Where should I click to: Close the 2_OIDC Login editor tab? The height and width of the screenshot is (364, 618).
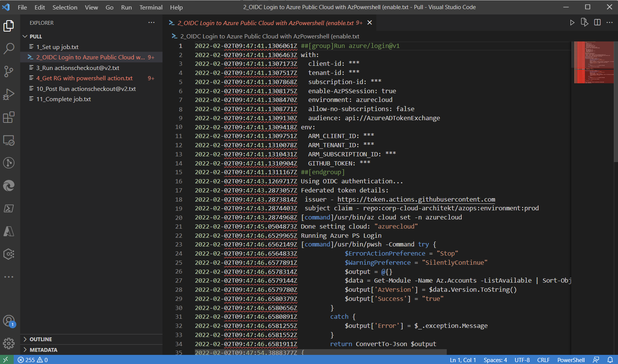coord(370,23)
